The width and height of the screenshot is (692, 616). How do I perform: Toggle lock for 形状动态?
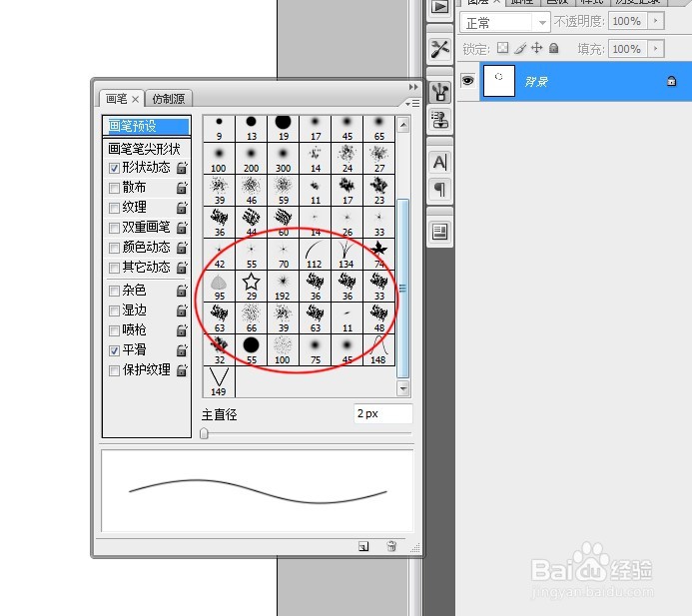182,168
